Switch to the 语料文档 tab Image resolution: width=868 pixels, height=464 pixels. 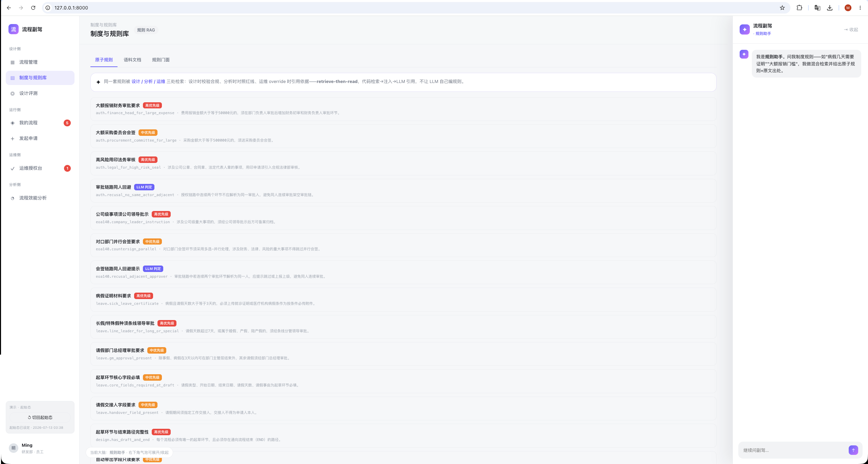point(132,60)
